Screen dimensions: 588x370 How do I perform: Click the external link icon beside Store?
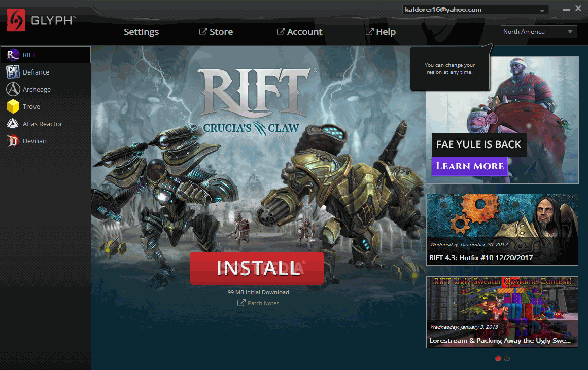[203, 32]
